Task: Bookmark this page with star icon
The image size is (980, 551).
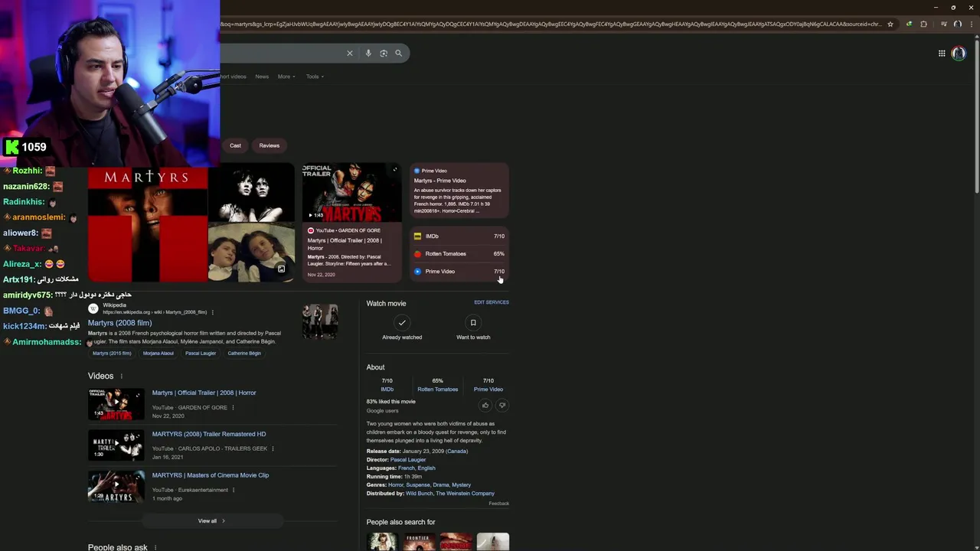Action: tap(890, 24)
